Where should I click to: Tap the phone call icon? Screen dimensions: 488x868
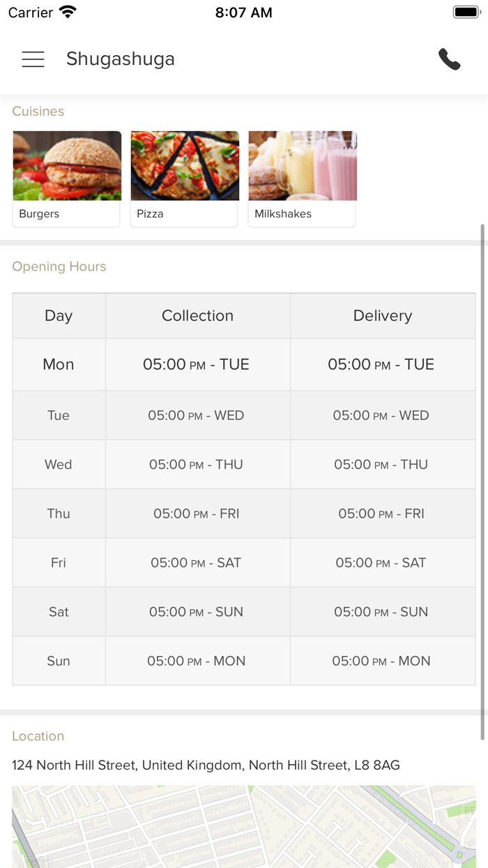point(450,59)
